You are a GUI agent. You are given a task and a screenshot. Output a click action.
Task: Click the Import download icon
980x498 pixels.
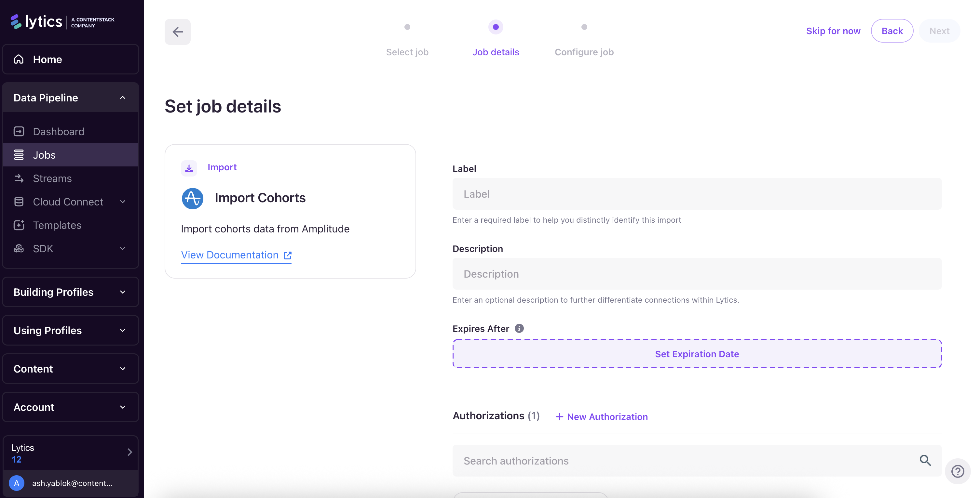point(189,168)
